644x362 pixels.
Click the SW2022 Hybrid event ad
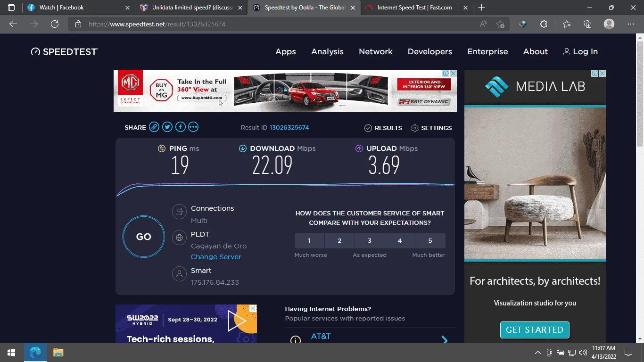click(x=186, y=324)
